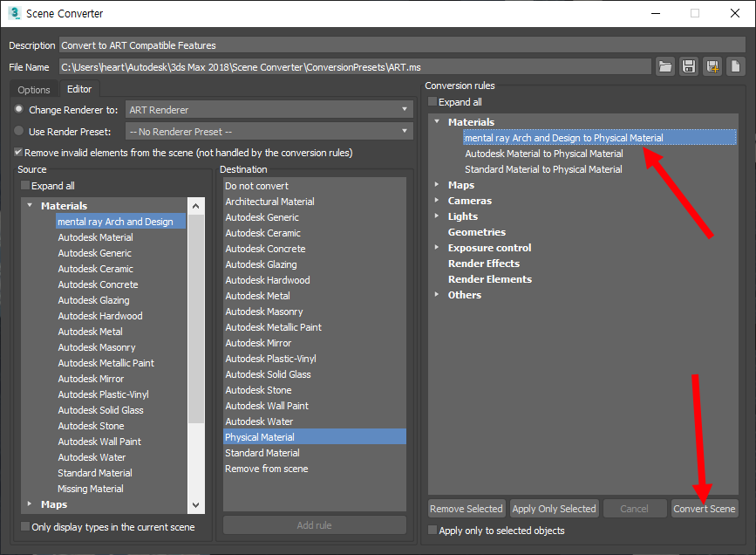
Task: Toggle Remove invalid elements from the scene checkbox
Action: [18, 152]
